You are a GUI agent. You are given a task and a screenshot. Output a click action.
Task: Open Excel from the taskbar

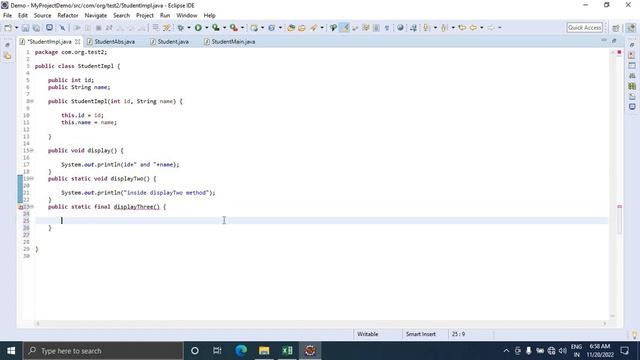(287, 351)
